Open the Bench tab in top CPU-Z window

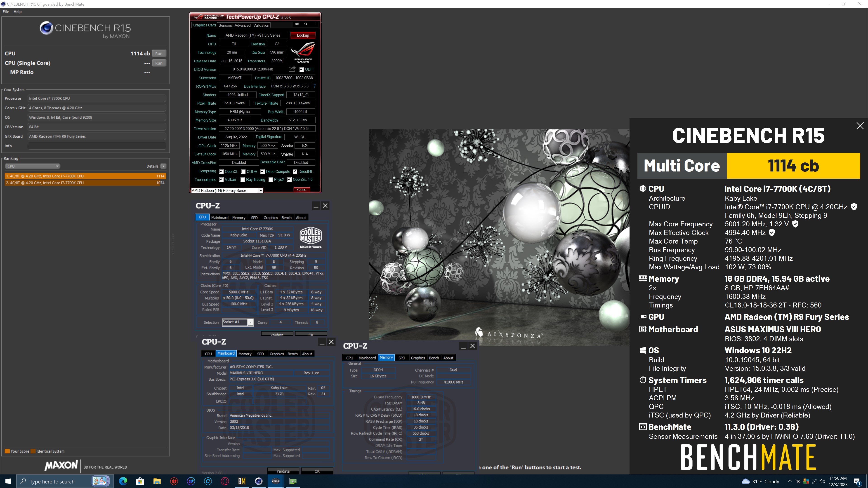tap(286, 218)
